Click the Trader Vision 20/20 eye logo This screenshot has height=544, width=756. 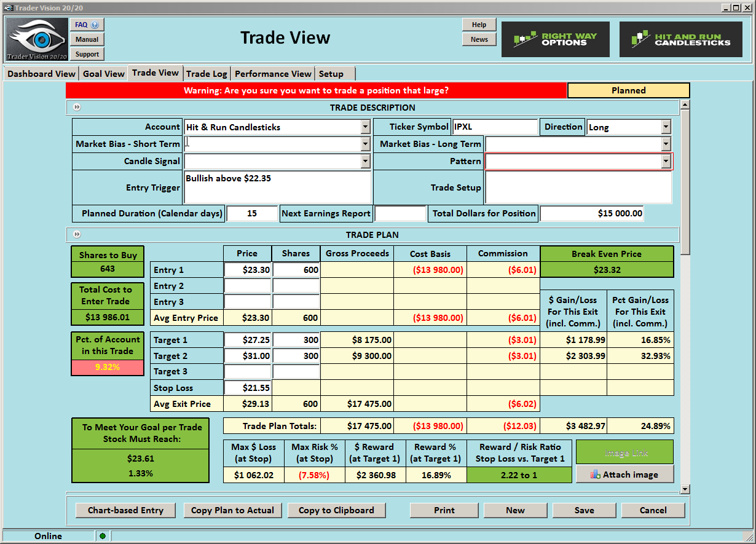click(37, 39)
